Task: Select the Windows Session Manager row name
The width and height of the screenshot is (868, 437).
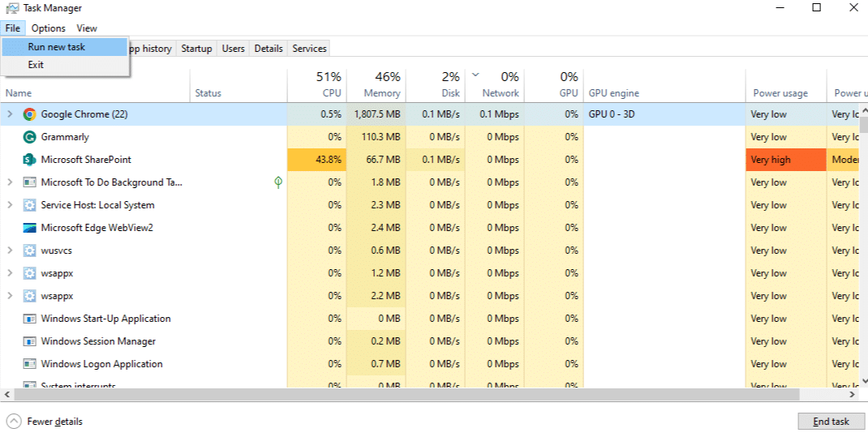Action: pos(98,341)
